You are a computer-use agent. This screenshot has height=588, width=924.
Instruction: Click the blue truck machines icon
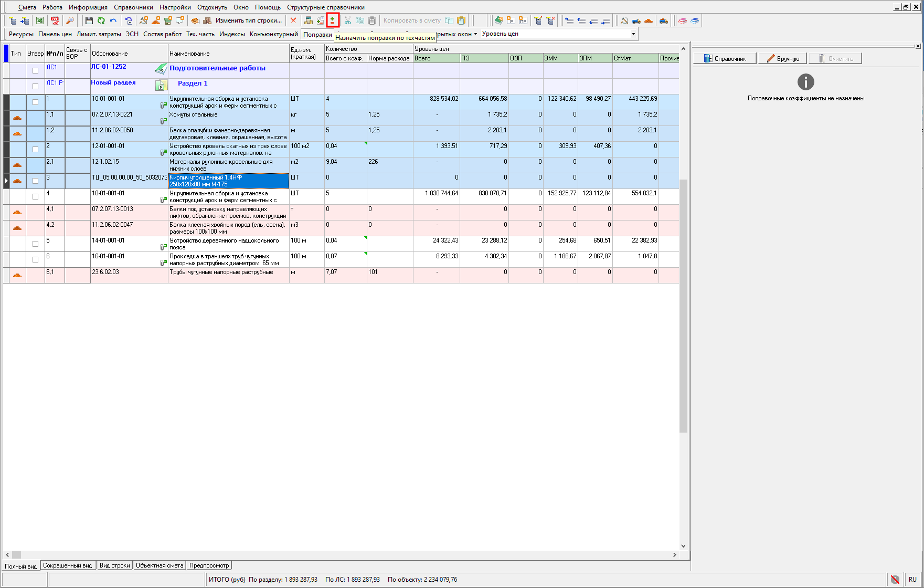[x=636, y=20]
